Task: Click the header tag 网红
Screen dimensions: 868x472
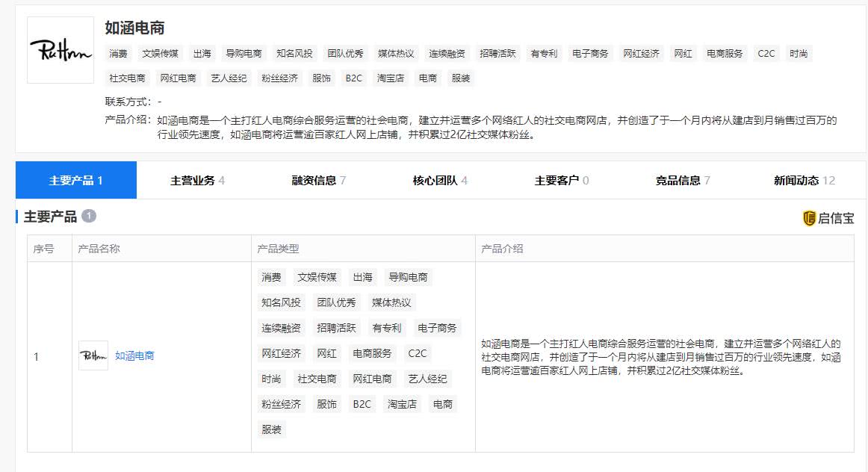Action: click(683, 54)
